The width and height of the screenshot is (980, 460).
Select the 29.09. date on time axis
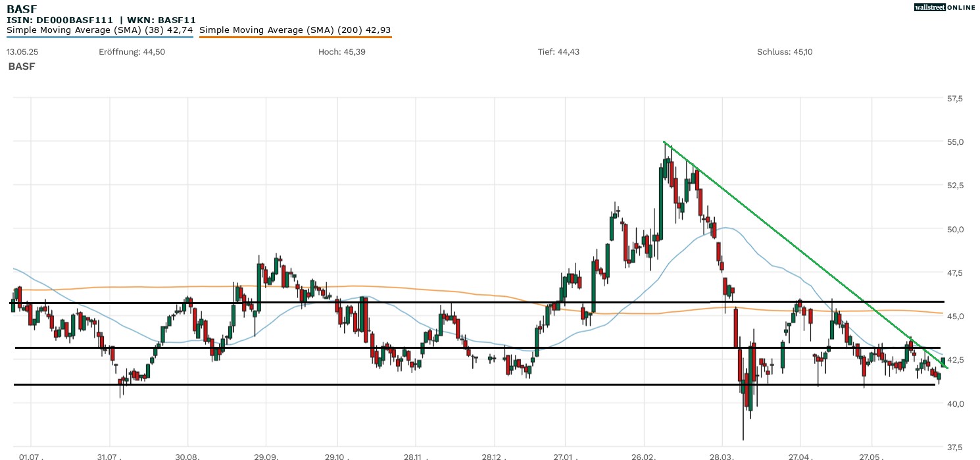pos(266,455)
